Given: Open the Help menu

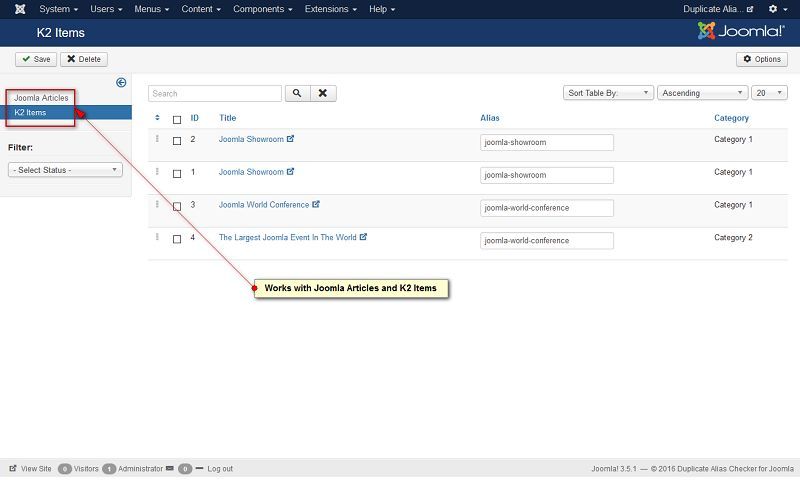Looking at the screenshot, I should (382, 9).
